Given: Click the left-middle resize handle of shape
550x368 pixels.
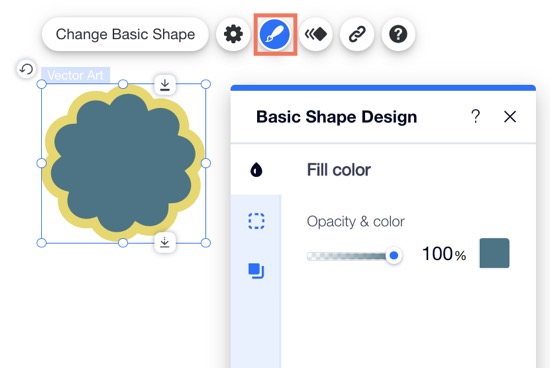Looking at the screenshot, I should click(41, 163).
